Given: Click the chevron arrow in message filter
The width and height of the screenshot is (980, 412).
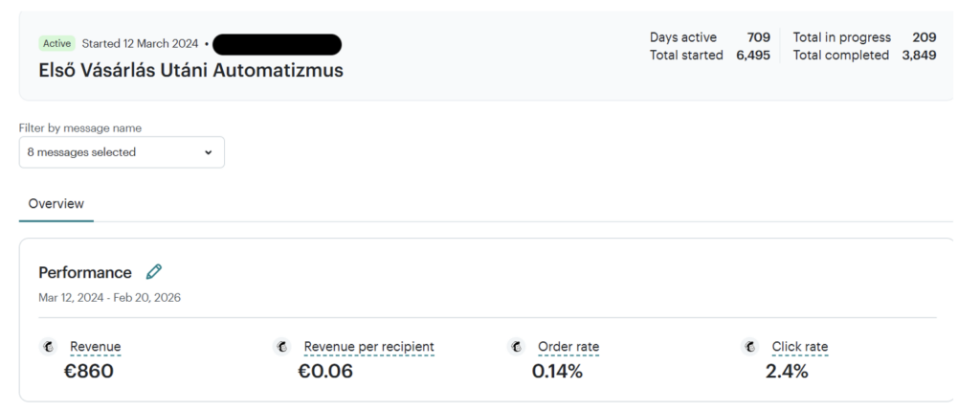Looking at the screenshot, I should [209, 152].
